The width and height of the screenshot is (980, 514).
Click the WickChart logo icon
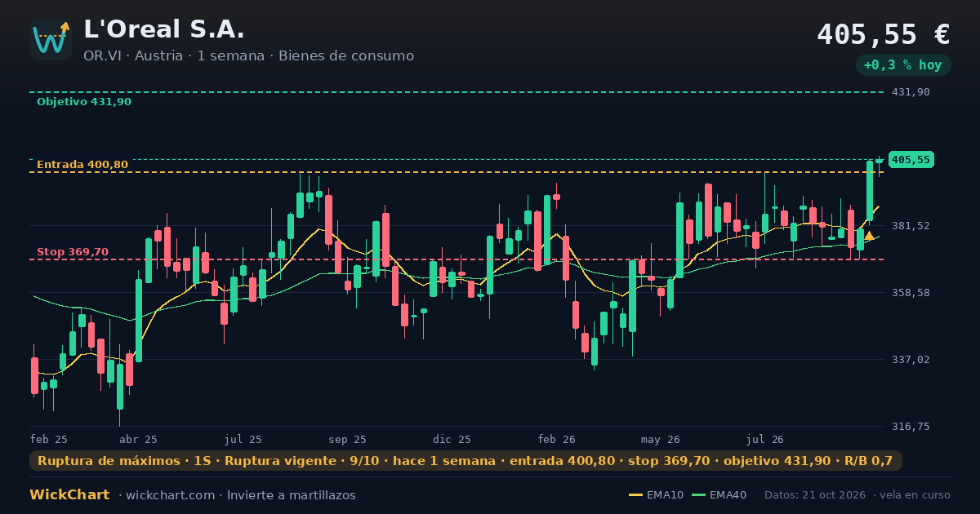51,39
